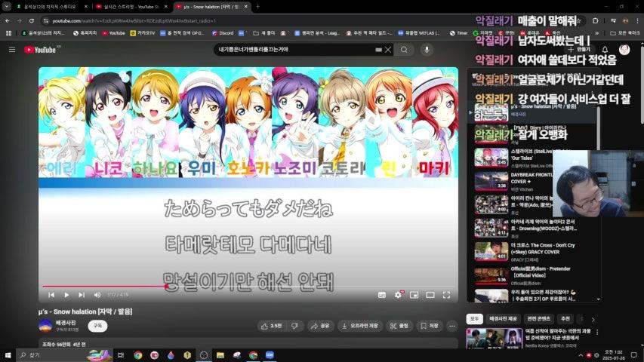Viewport: 644px width, 362px height.
Task: Like the video (2.5천)
Action: [x=272, y=326]
